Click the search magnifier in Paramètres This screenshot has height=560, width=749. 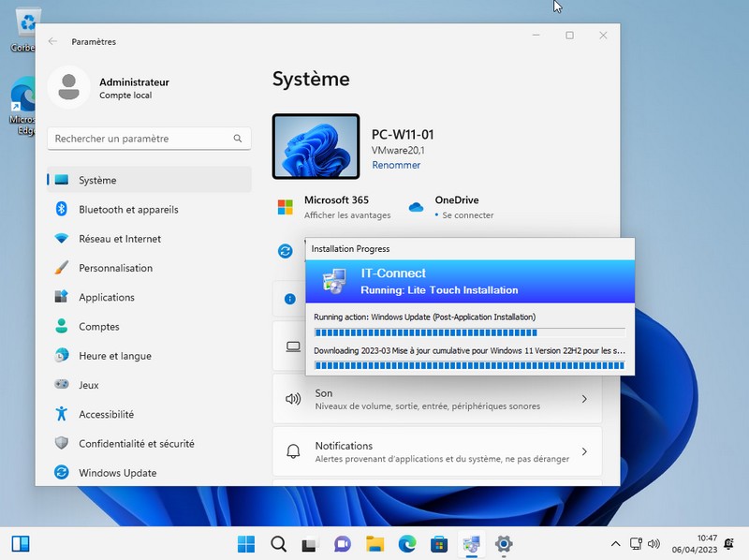click(238, 139)
